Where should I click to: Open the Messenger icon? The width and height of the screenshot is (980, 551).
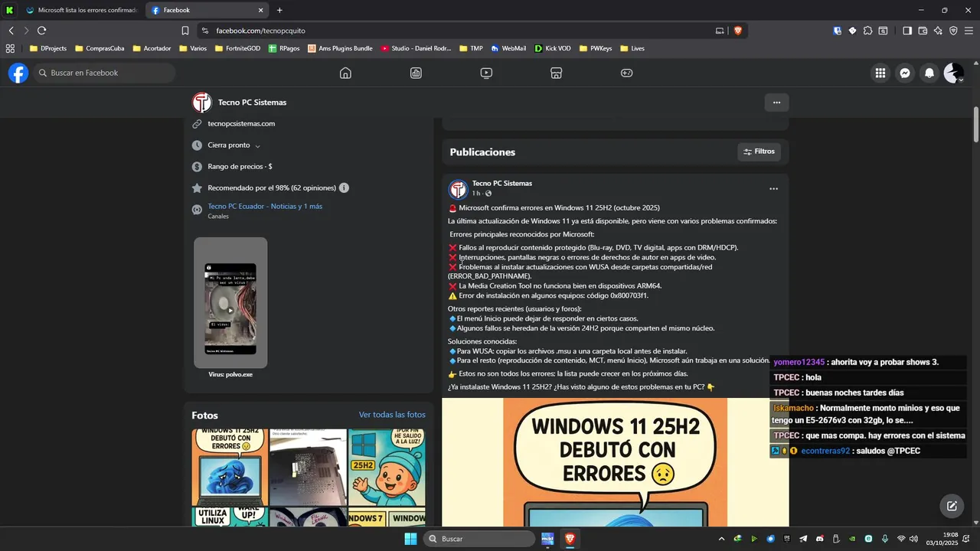coord(905,73)
